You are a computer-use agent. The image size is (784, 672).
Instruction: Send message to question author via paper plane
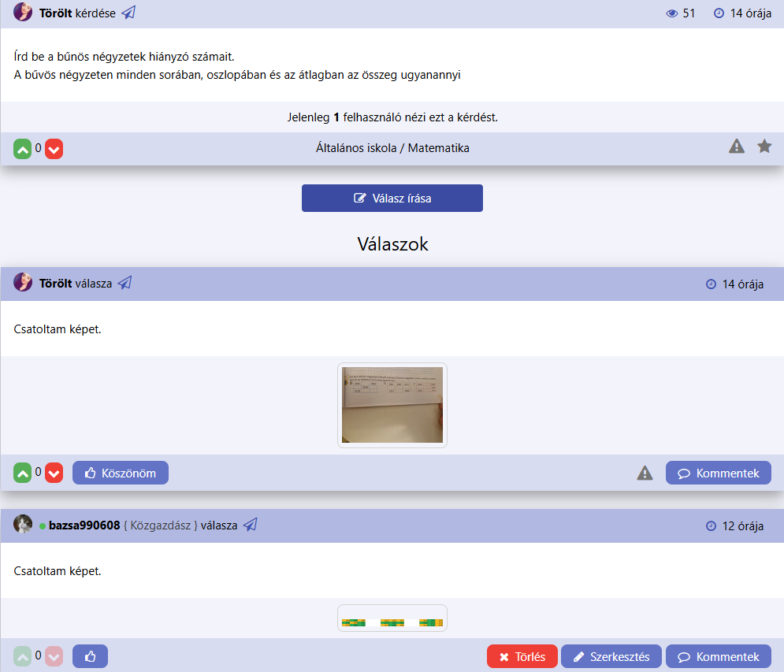point(129,13)
